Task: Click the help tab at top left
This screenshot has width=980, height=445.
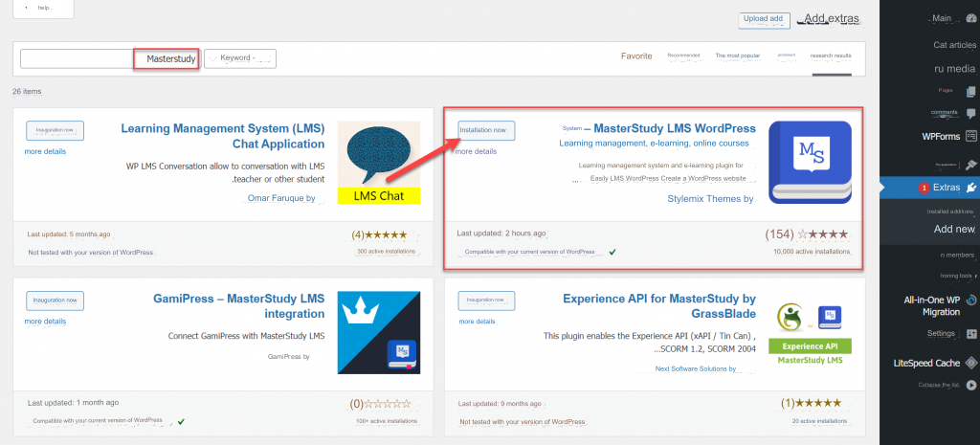Action: [43, 8]
